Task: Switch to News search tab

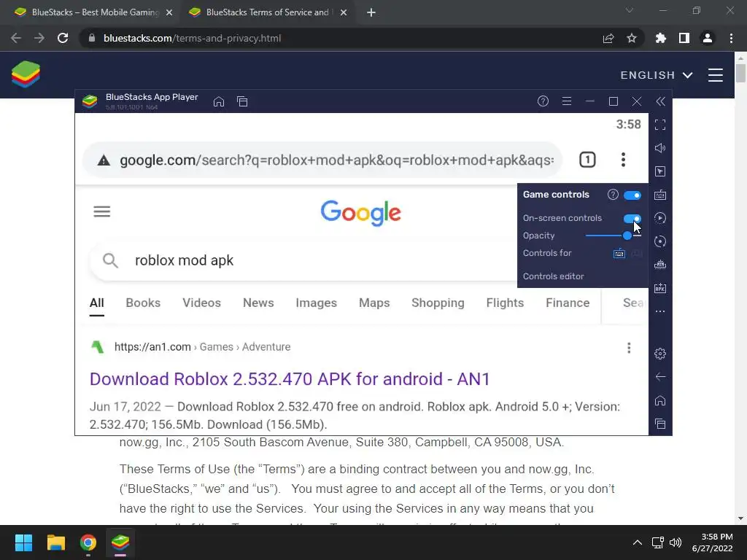Action: (x=258, y=303)
